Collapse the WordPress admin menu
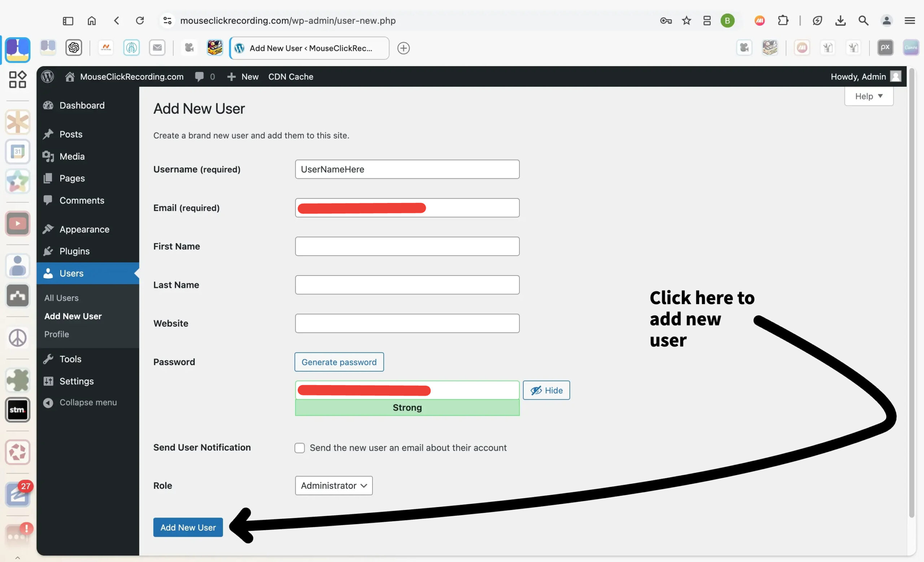Viewport: 924px width, 562px height. (80, 402)
